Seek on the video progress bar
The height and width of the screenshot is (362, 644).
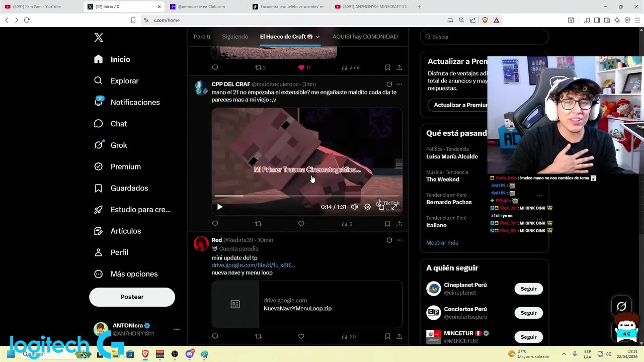(307, 196)
